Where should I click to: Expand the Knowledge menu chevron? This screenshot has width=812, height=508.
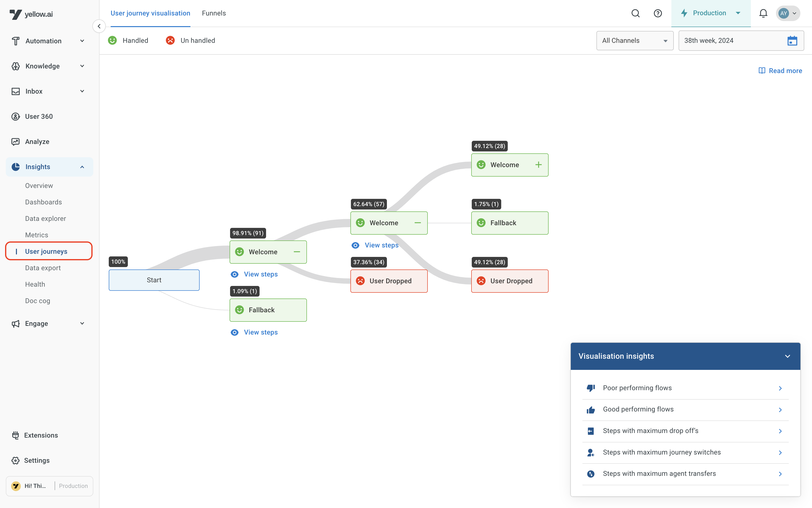(82, 66)
